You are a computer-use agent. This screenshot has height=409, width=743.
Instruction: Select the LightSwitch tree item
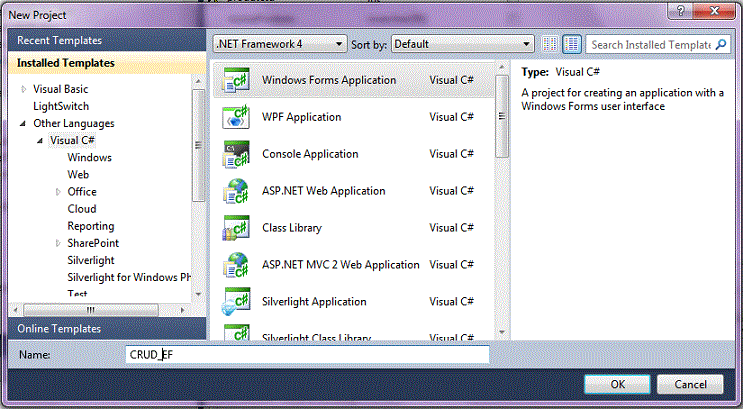point(61,106)
